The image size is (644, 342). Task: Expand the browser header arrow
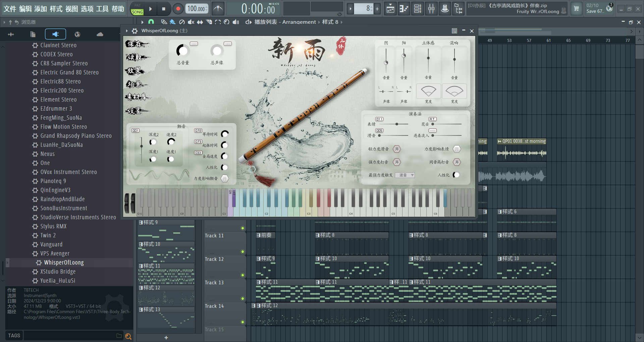pyautogui.click(x=4, y=22)
